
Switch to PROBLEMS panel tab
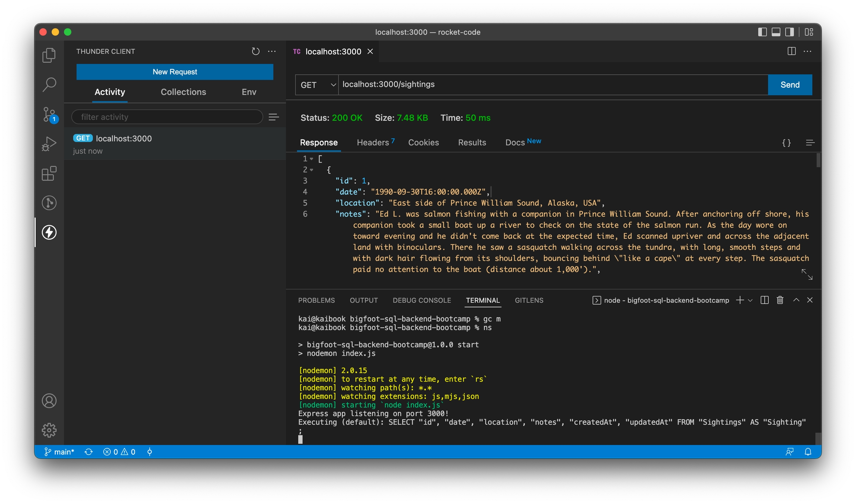point(317,300)
